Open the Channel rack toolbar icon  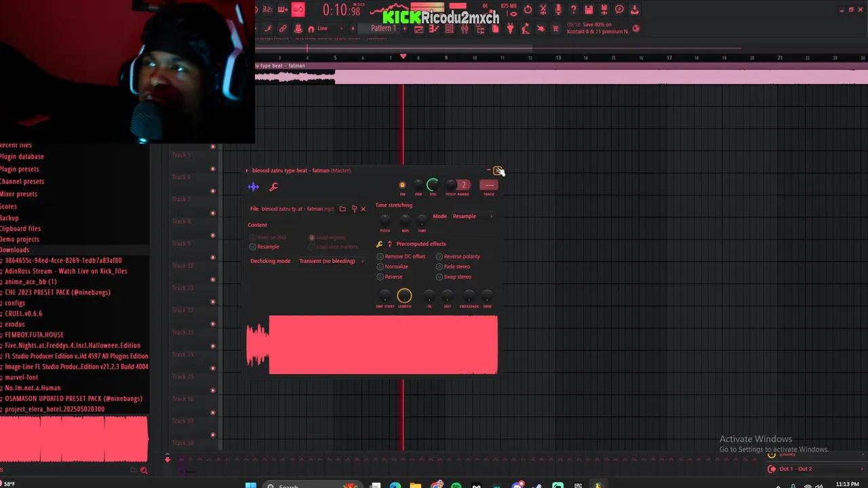click(x=449, y=29)
